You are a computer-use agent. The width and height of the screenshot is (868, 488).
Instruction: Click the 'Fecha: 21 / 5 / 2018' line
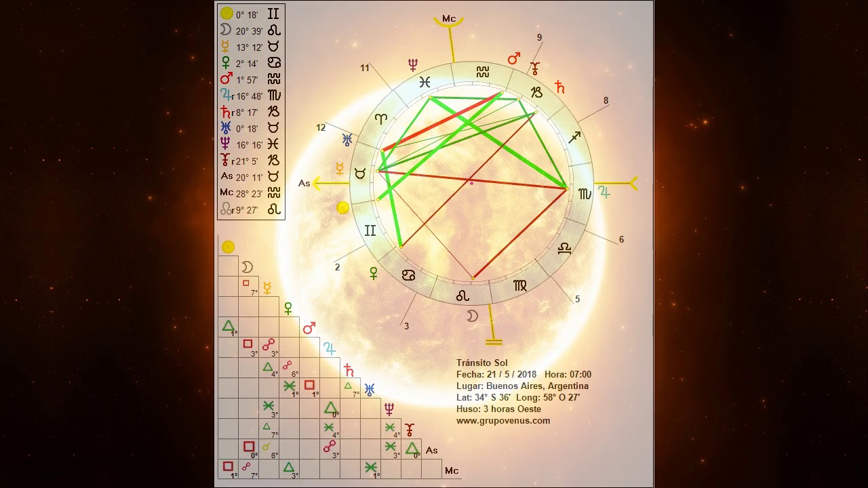click(x=496, y=375)
